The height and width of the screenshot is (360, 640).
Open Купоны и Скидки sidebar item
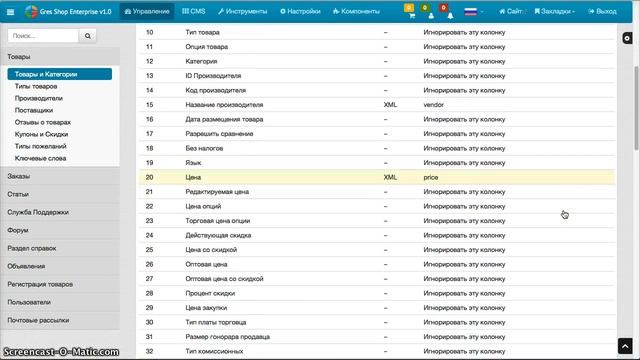point(41,134)
